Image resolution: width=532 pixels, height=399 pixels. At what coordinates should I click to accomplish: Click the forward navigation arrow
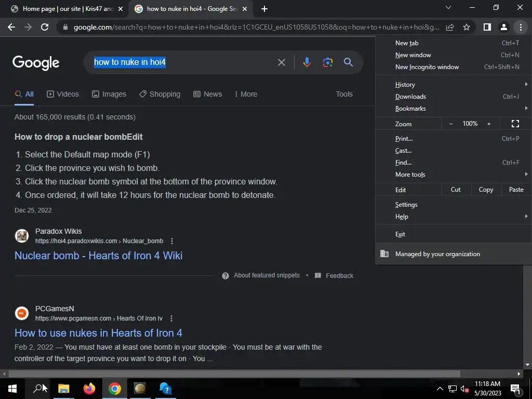(28, 27)
